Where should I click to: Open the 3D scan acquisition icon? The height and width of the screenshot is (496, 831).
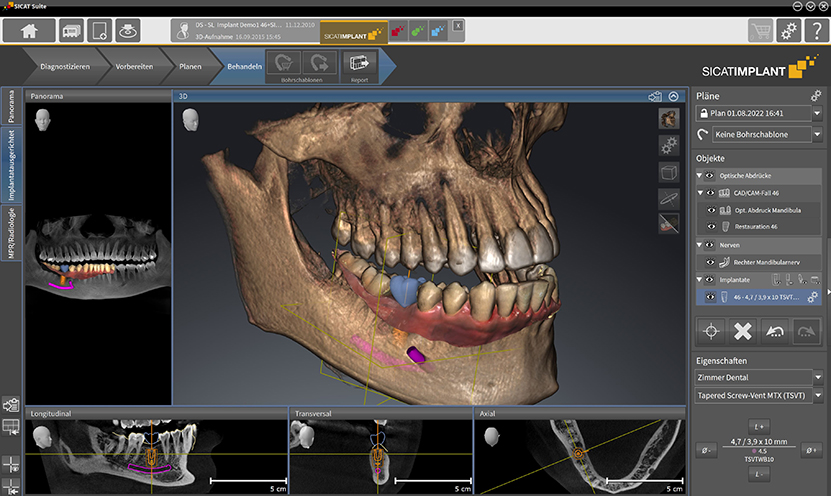tap(127, 31)
